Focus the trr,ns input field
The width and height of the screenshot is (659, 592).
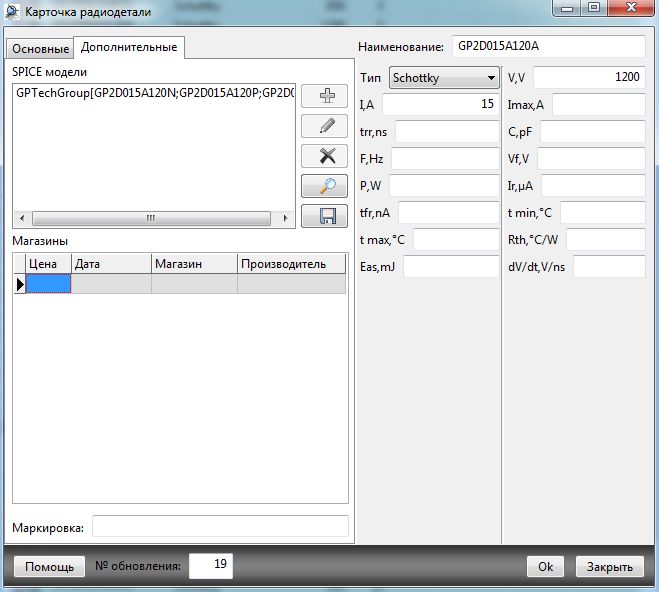(447, 132)
